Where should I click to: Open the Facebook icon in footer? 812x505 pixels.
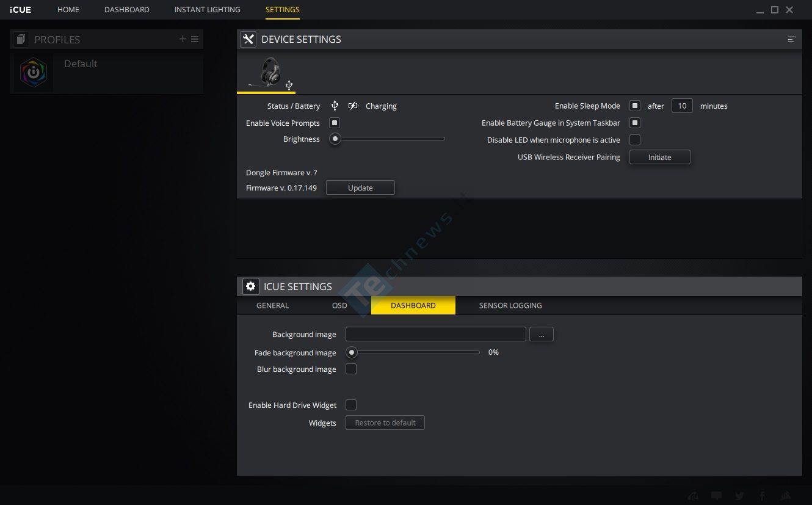click(x=763, y=496)
